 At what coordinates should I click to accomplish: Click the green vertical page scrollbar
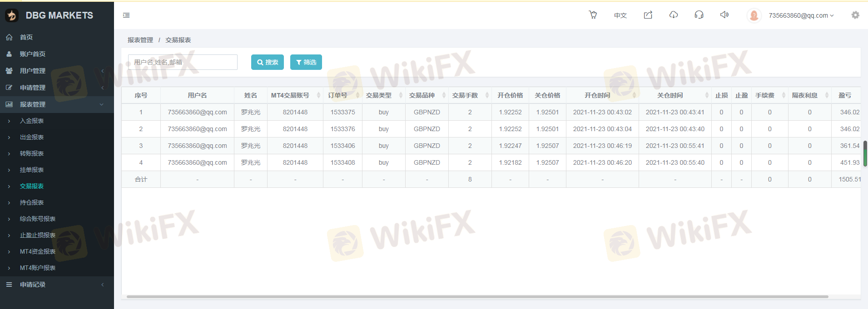click(x=865, y=153)
